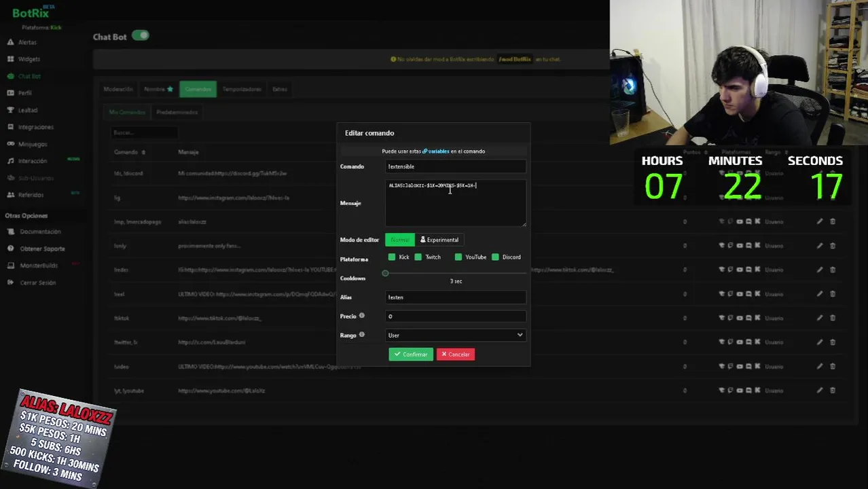Switch to the Moderación tab
Screen dimensions: 868x489
[x=118, y=89]
